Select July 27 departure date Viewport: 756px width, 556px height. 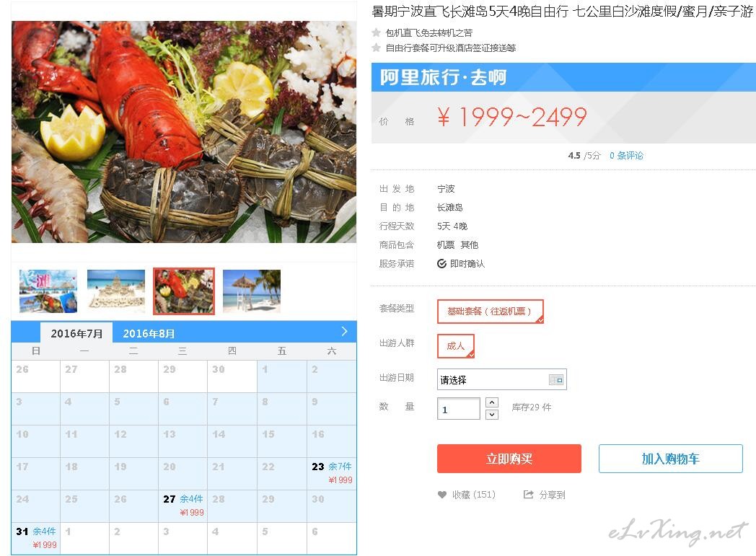click(x=183, y=506)
